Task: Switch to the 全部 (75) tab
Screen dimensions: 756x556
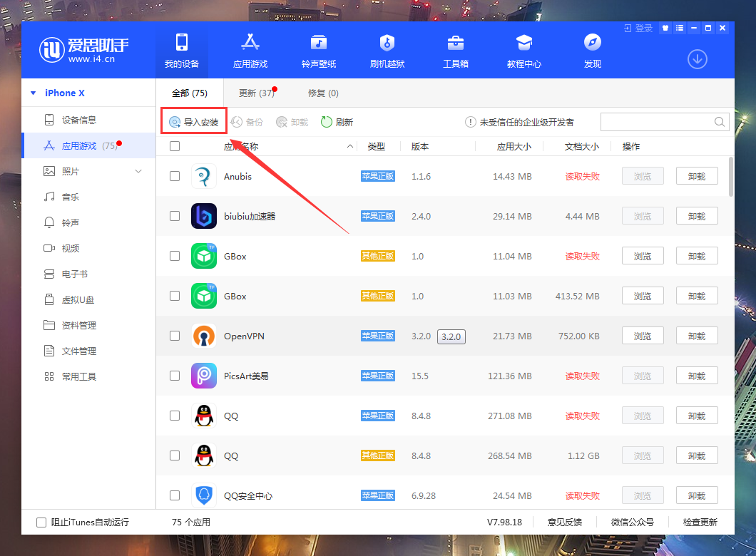Action: (x=190, y=93)
